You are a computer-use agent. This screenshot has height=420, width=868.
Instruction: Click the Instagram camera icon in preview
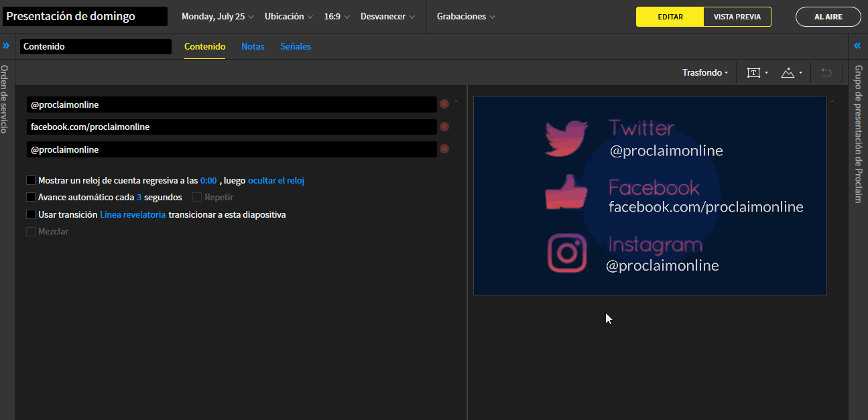(x=568, y=253)
